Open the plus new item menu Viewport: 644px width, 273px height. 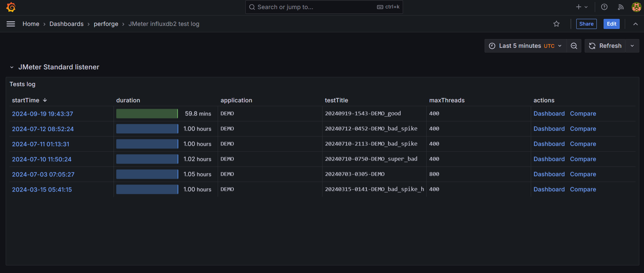point(582,7)
